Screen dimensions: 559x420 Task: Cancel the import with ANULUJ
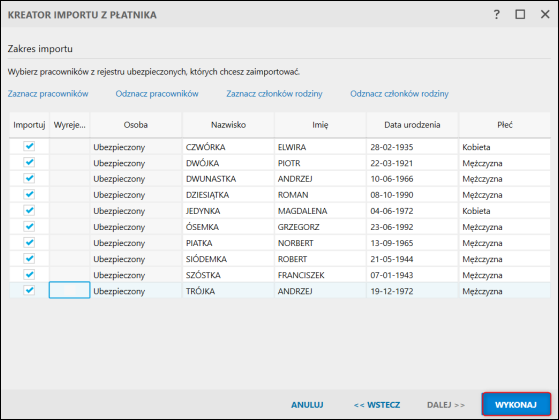point(307,405)
